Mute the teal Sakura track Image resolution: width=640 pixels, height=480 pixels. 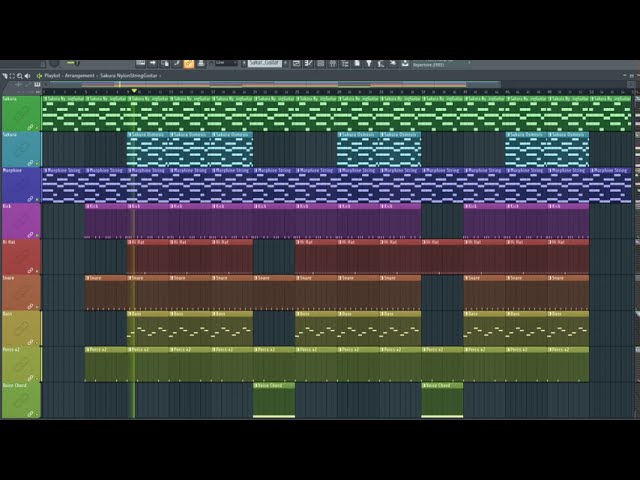pyautogui.click(x=37, y=164)
